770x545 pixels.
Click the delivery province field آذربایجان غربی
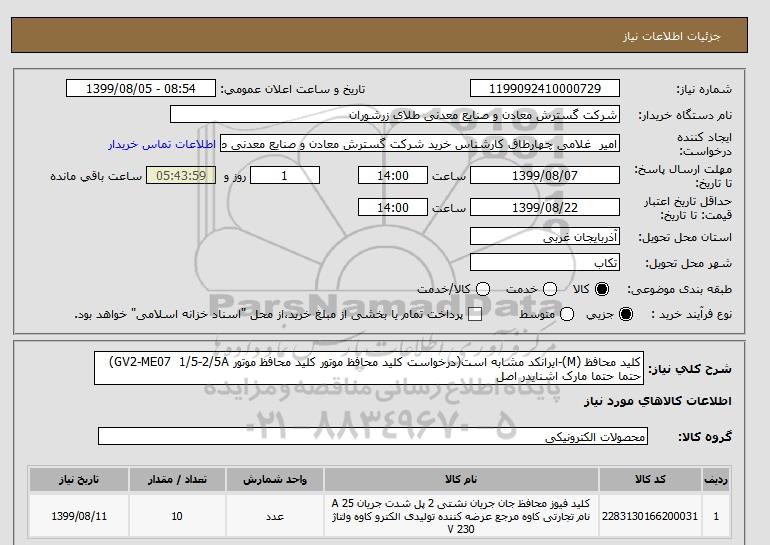click(x=545, y=236)
